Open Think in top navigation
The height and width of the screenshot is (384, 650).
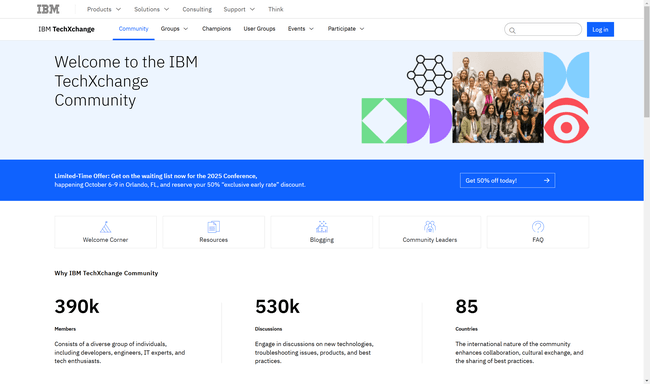[x=276, y=9]
